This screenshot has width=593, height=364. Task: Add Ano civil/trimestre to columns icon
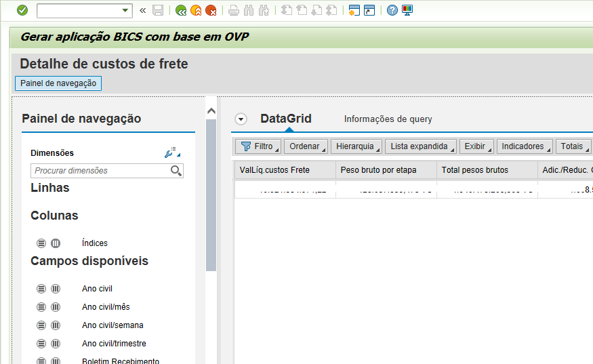[56, 344]
